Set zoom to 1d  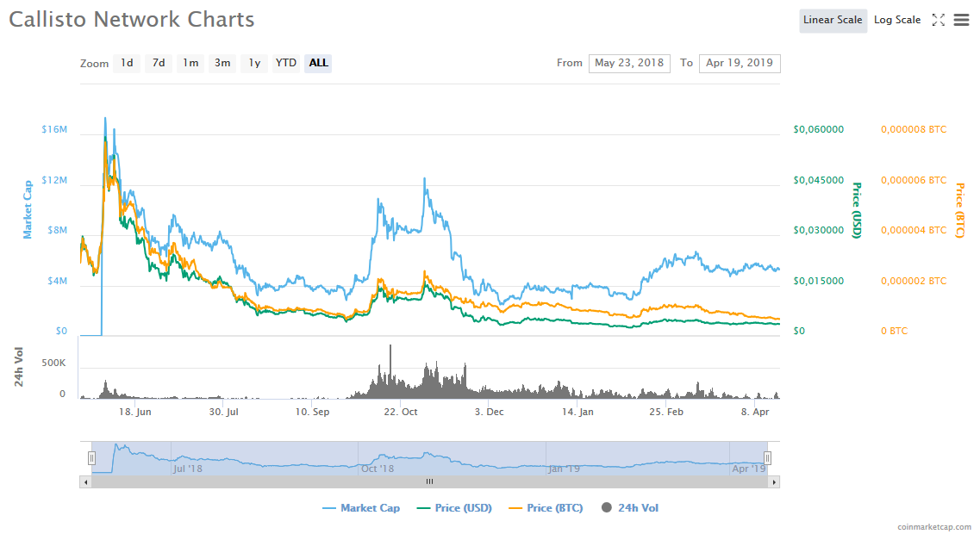pyautogui.click(x=127, y=63)
